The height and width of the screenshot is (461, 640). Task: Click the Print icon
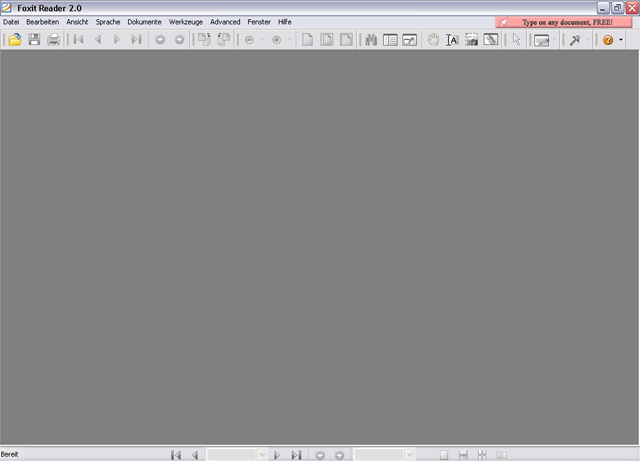53,40
